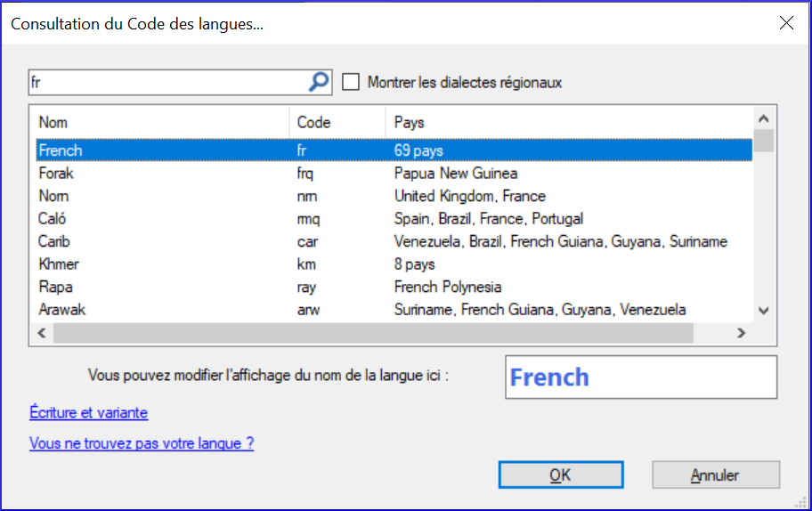Click in the language search field
The image size is (812, 511).
click(167, 83)
